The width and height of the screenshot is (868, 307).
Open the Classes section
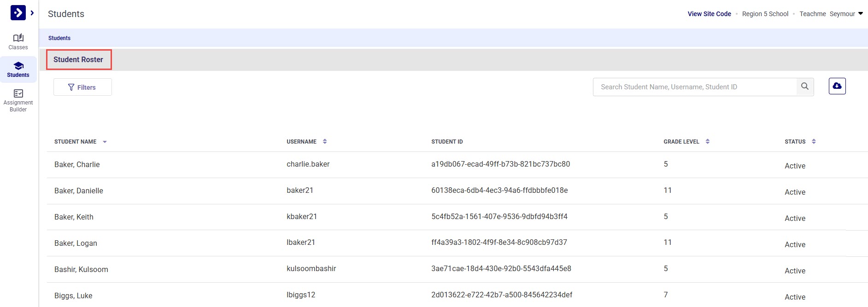click(x=18, y=41)
